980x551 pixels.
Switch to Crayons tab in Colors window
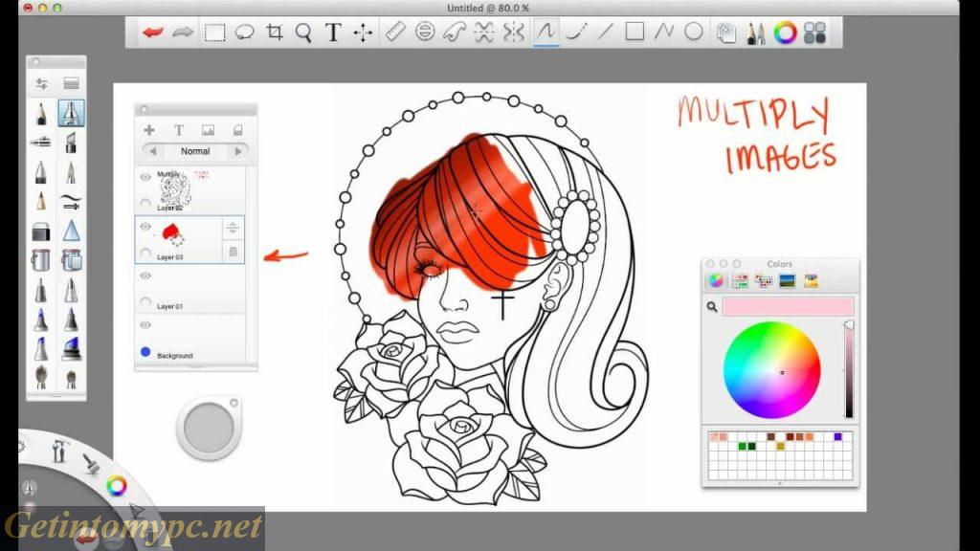click(811, 281)
